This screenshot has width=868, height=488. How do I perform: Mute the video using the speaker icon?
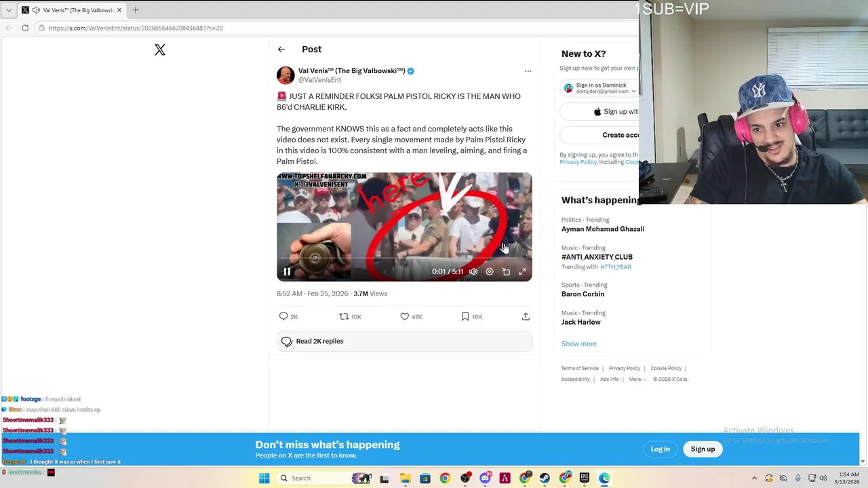[473, 272]
